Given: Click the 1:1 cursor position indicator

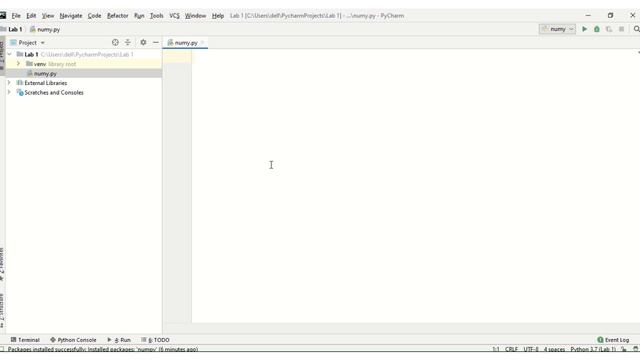Looking at the screenshot, I should click(496, 349).
